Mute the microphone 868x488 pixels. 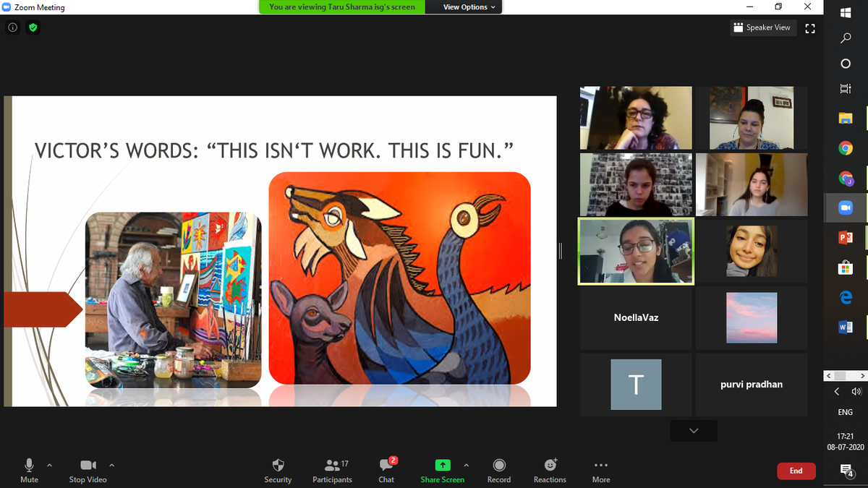pos(29,470)
